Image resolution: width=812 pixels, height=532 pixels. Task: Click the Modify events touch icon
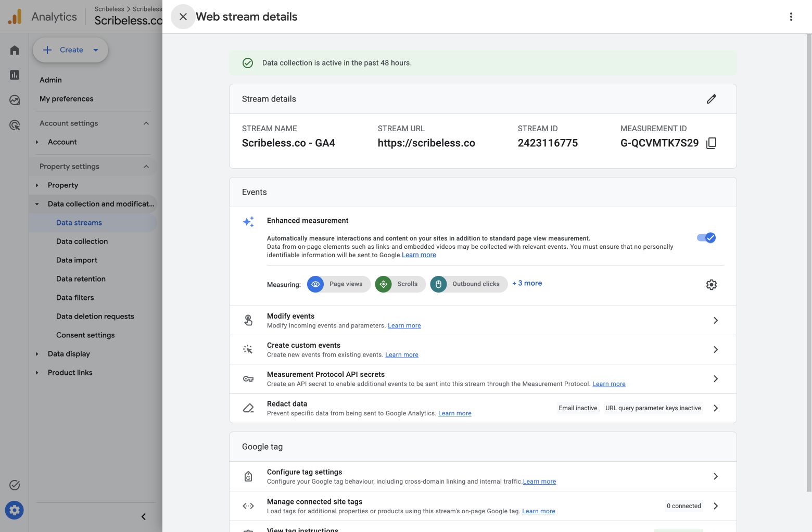[248, 320]
